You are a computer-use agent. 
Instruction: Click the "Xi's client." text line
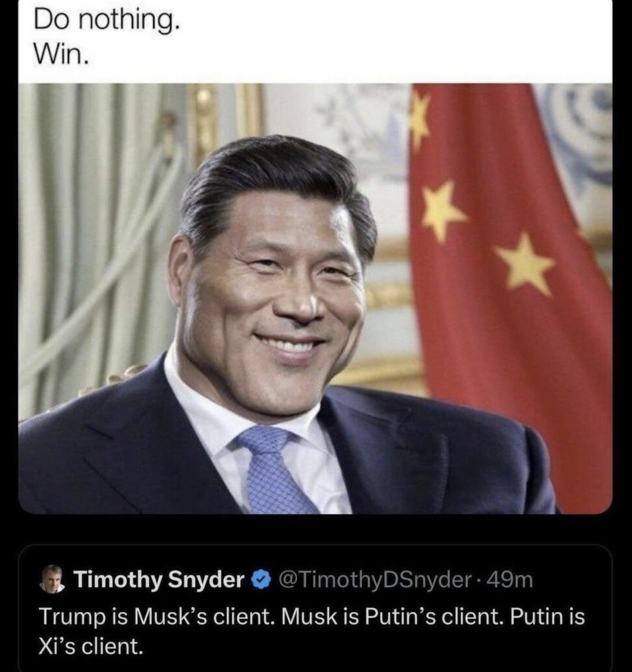91,646
